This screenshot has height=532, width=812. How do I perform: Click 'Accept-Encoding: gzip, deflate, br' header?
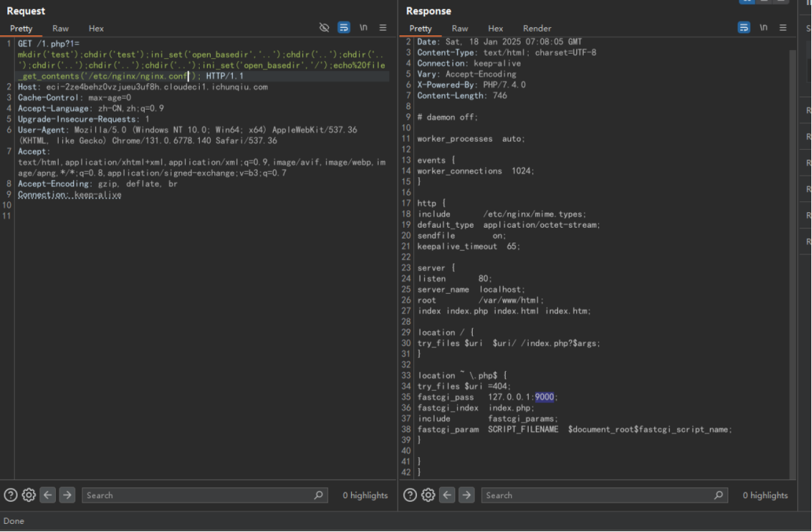point(98,184)
